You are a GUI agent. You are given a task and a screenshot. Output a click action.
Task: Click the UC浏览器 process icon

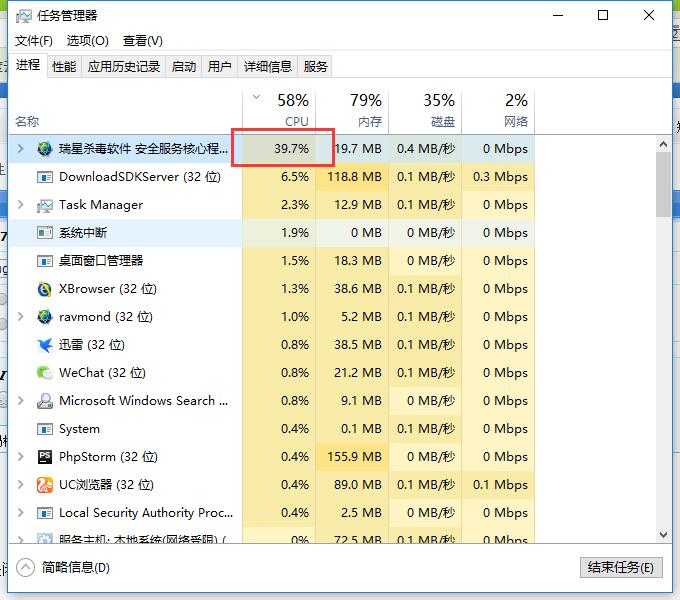point(45,485)
